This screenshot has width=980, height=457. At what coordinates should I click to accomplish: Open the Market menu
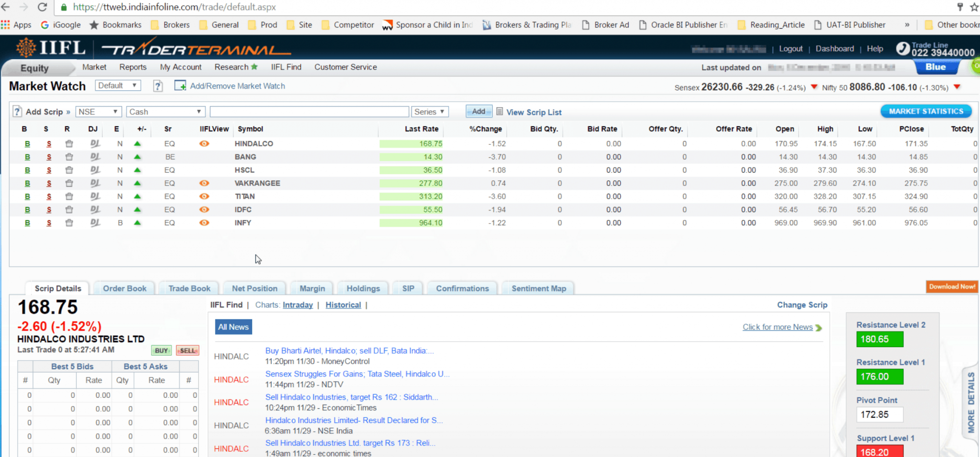click(x=94, y=67)
